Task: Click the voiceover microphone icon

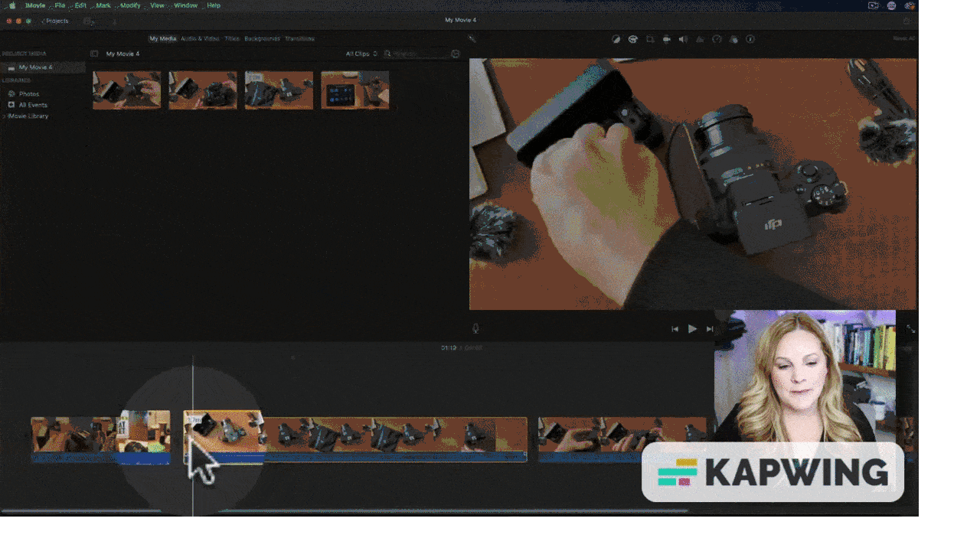Action: 475,328
